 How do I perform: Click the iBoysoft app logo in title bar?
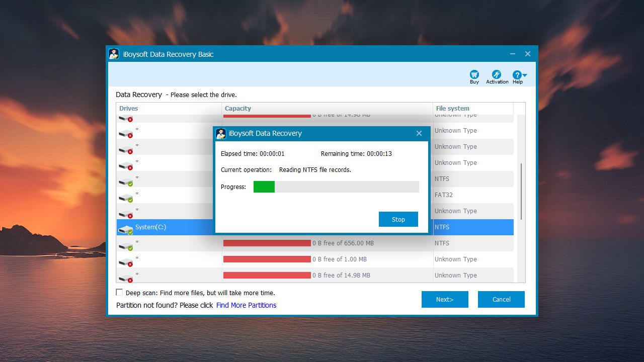tap(114, 54)
